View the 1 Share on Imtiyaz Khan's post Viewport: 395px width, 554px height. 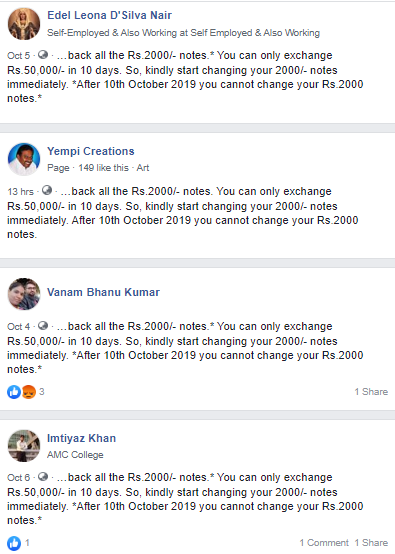point(371,543)
